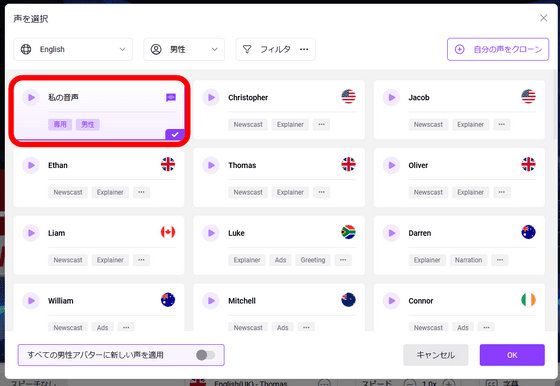This screenshot has height=386, width=560.
Task: Play preview of Mitchell voice
Action: tap(211, 301)
